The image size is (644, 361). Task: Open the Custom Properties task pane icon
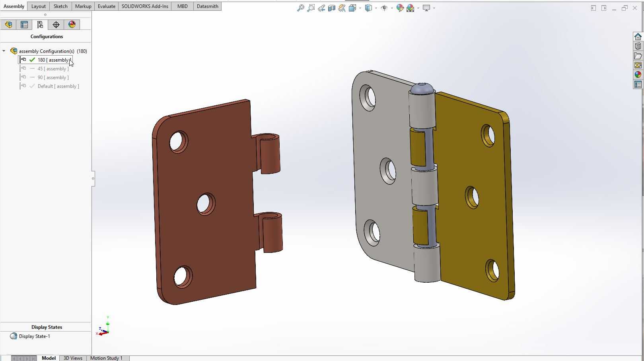tap(638, 84)
